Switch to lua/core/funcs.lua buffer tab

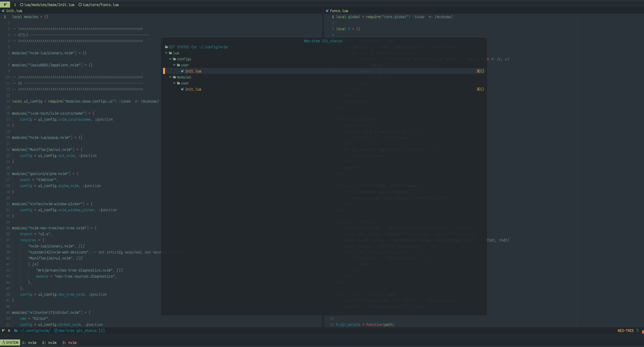point(100,5)
